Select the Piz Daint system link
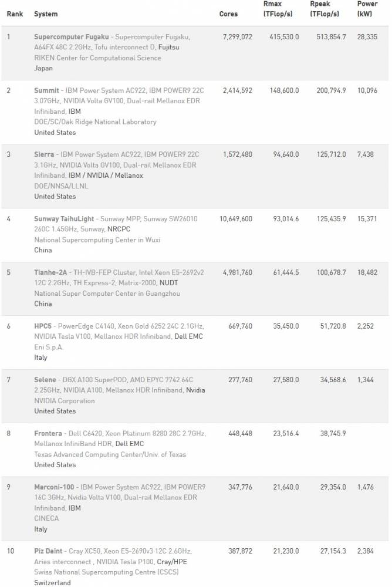Screen dimensions: 392x587 [49, 551]
